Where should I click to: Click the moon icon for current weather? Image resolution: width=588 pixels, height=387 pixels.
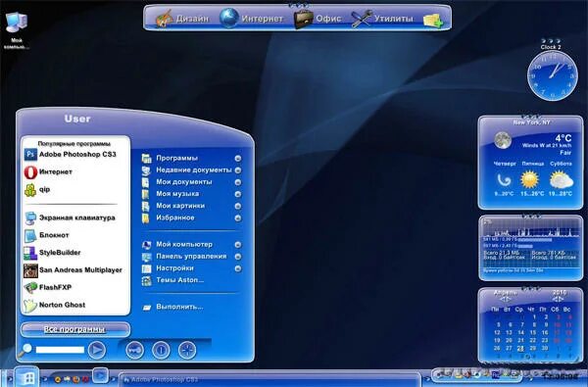[x=503, y=140]
